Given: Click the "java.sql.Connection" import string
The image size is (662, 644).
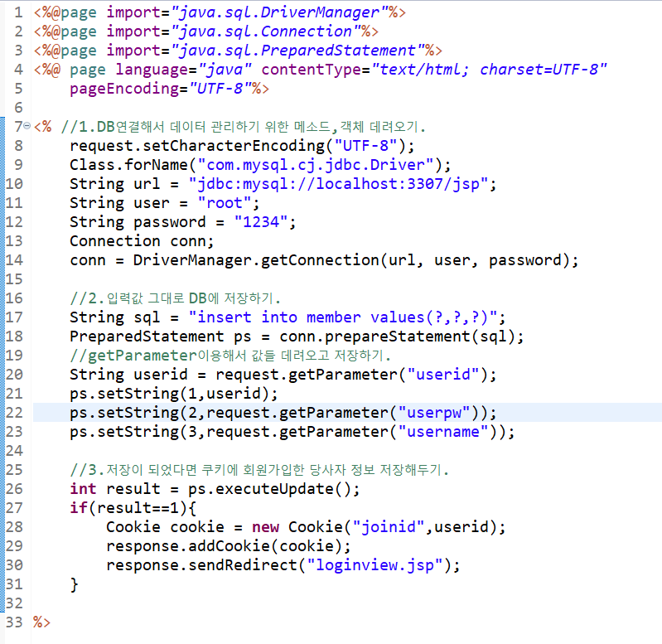Looking at the screenshot, I should coord(266,31).
